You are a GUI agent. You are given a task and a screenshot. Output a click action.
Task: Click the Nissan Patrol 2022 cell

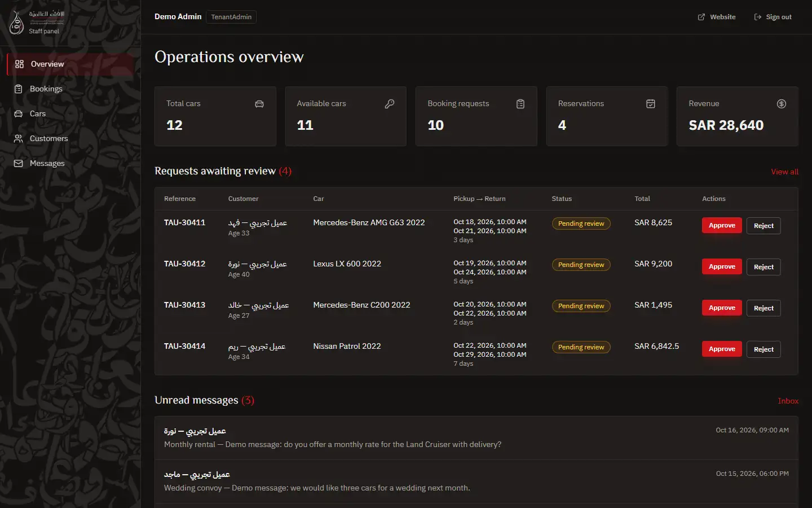pyautogui.click(x=347, y=347)
